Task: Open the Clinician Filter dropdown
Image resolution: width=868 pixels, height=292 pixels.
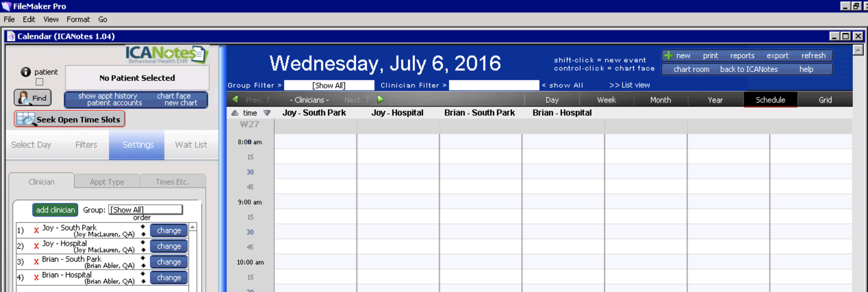Action: pos(494,85)
